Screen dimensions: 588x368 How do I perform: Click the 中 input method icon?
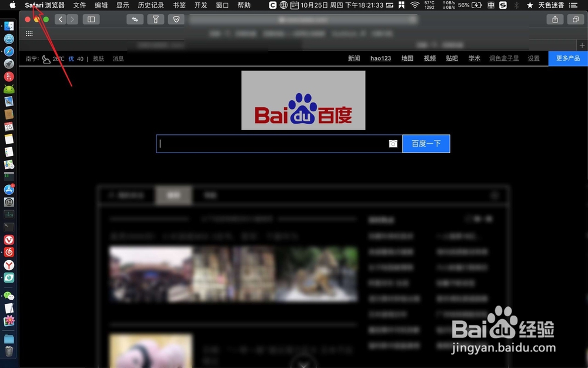[491, 5]
